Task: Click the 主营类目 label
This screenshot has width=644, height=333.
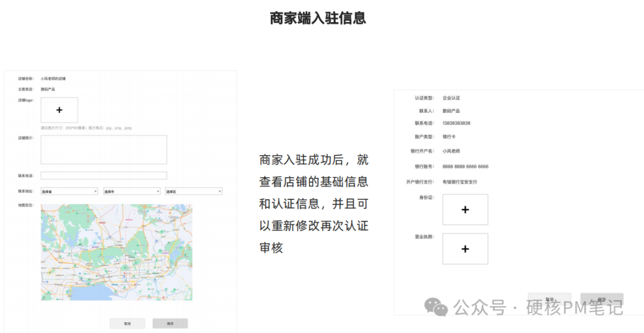Action: click(x=26, y=89)
